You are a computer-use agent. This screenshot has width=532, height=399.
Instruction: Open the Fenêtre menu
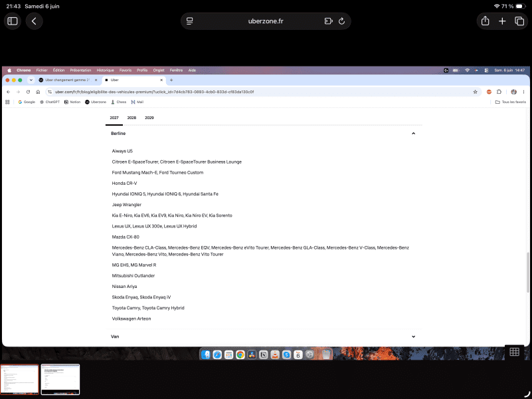[x=176, y=70]
